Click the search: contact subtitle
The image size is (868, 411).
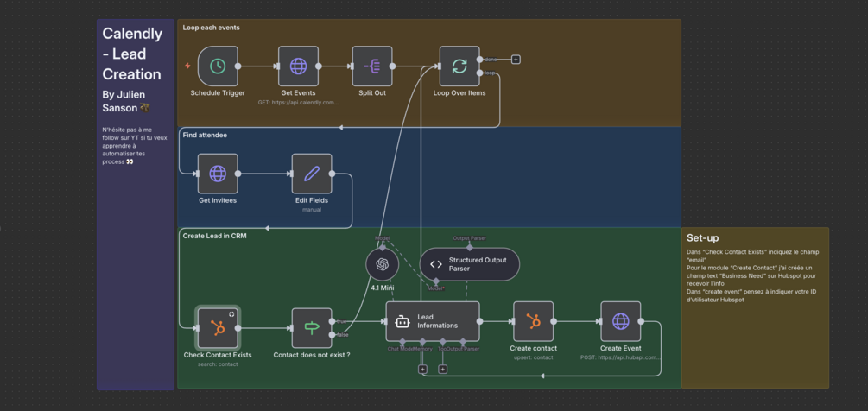pyautogui.click(x=218, y=364)
